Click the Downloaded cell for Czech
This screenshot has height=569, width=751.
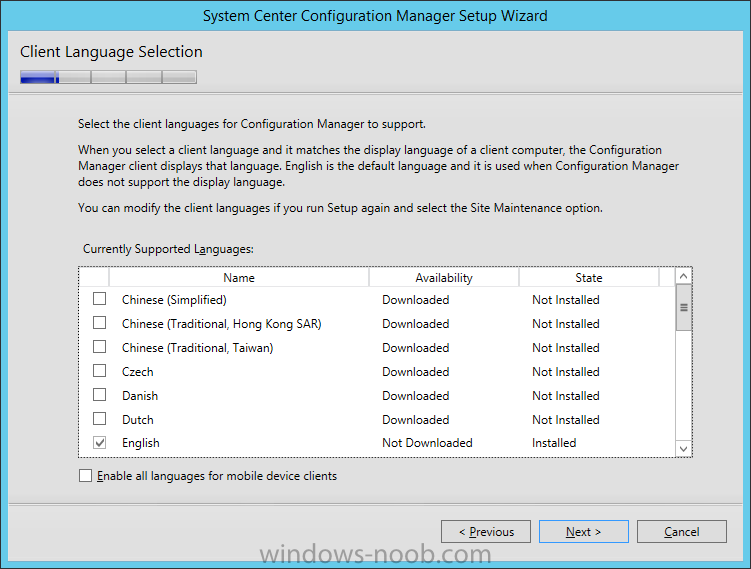tap(416, 372)
